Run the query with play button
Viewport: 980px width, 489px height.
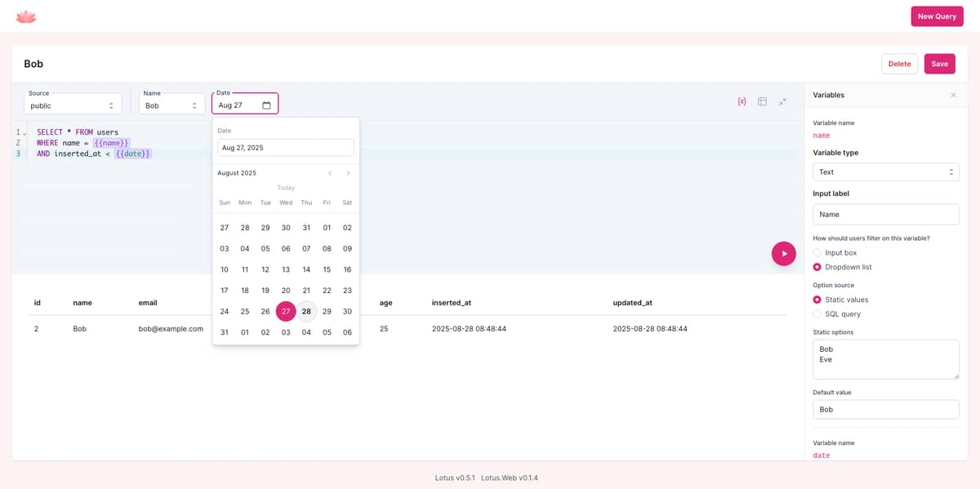(783, 254)
